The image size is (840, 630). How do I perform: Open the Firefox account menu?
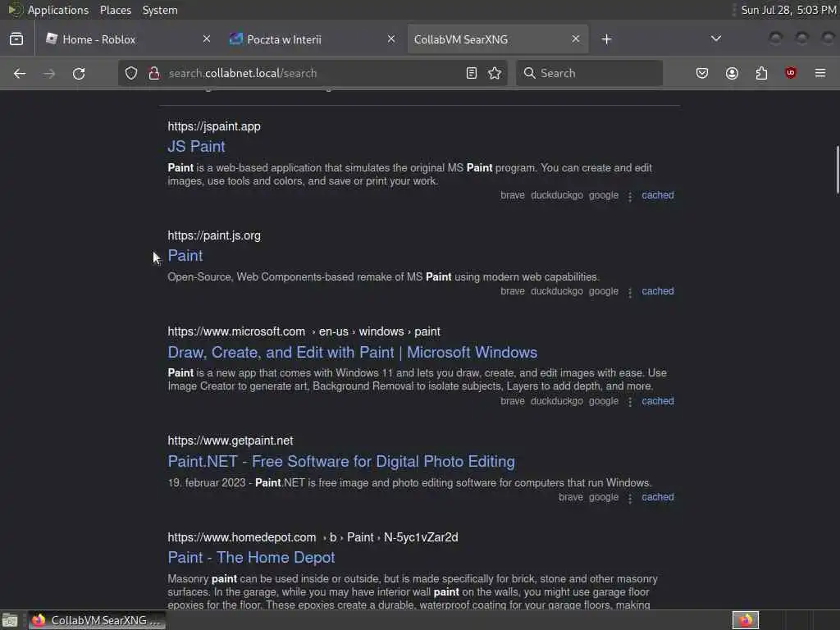tap(732, 73)
